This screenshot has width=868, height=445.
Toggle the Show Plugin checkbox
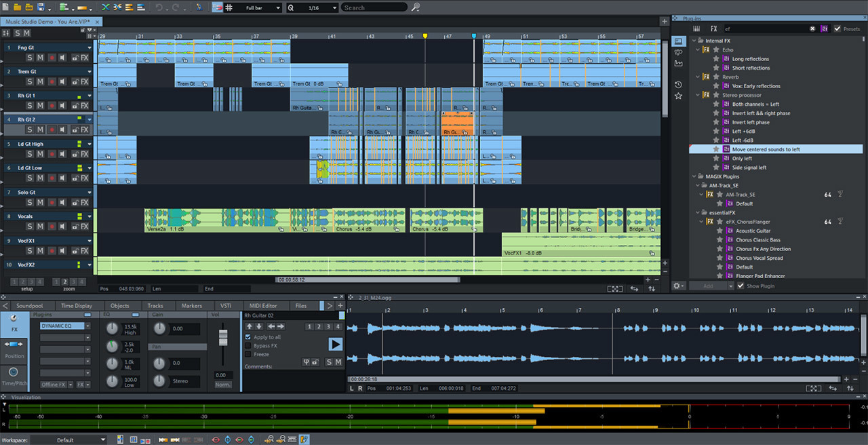click(741, 286)
